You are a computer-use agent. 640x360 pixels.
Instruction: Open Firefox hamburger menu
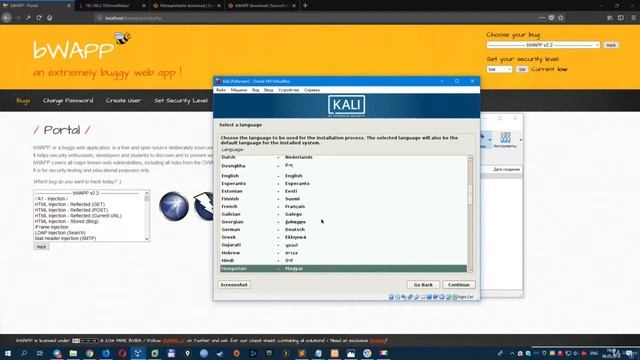[633, 18]
